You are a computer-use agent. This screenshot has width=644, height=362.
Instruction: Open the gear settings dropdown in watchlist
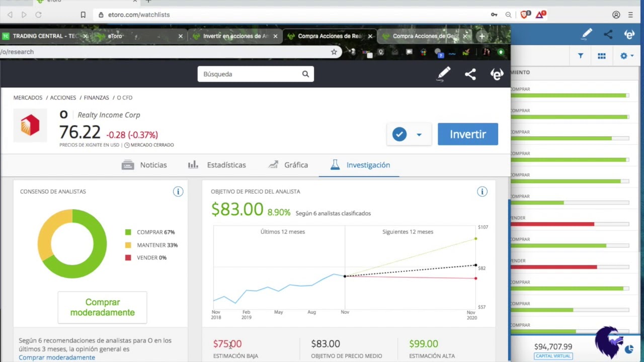pyautogui.click(x=627, y=56)
